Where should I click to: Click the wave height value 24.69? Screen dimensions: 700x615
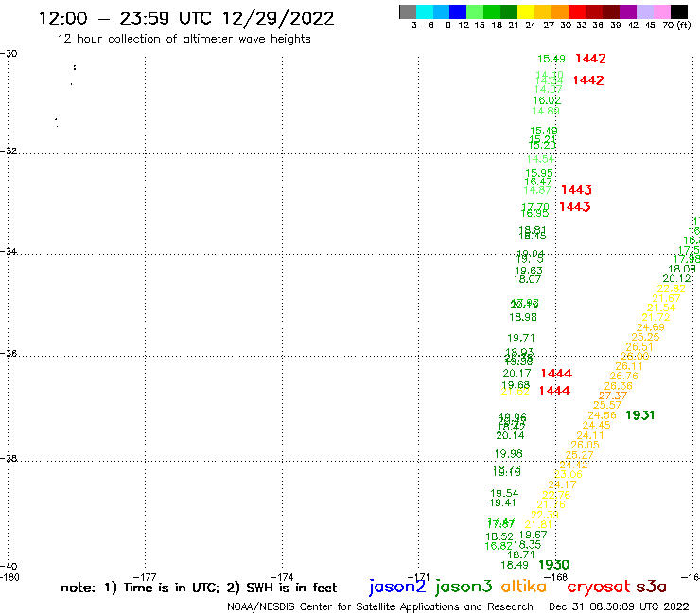pos(651,327)
